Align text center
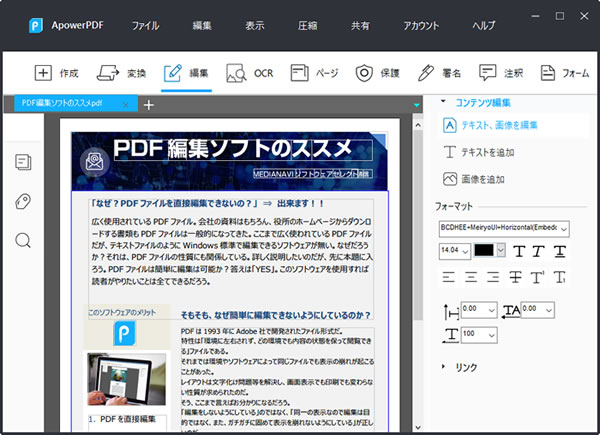 tap(471, 277)
